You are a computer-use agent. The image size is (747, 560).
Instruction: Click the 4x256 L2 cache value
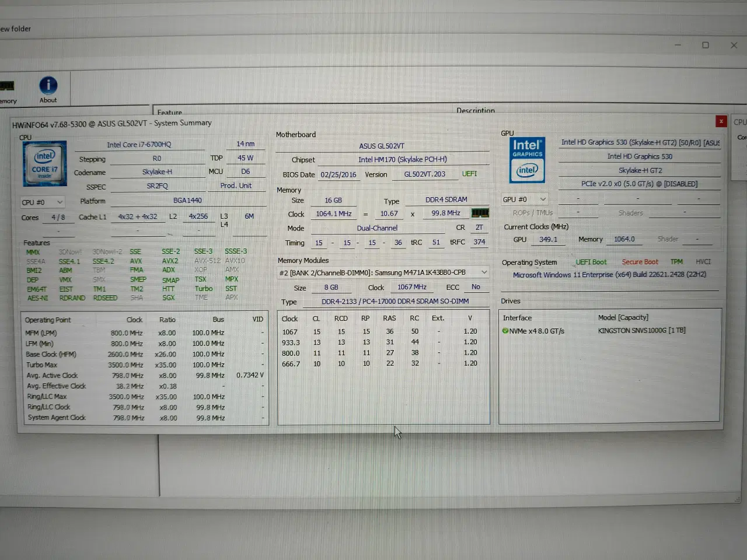click(198, 216)
